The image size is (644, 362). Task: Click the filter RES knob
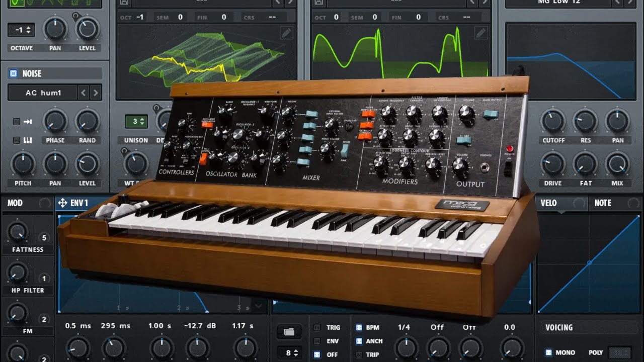coord(585,121)
